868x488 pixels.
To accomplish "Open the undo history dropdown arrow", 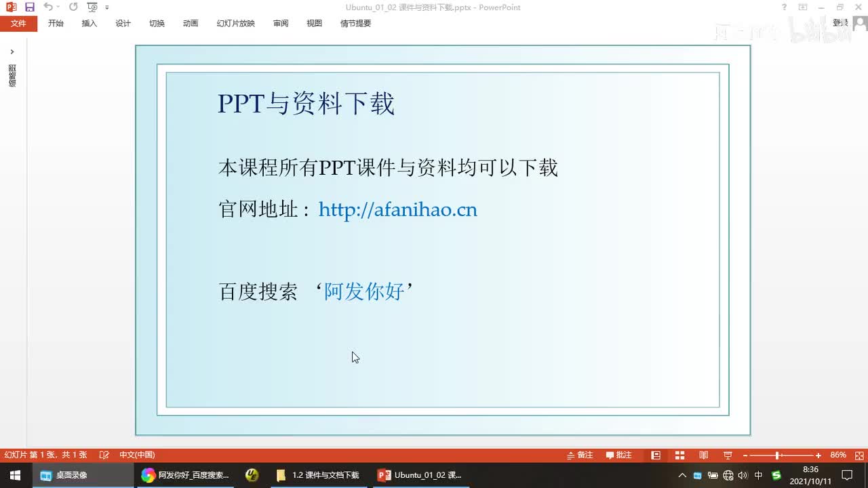I will point(58,7).
